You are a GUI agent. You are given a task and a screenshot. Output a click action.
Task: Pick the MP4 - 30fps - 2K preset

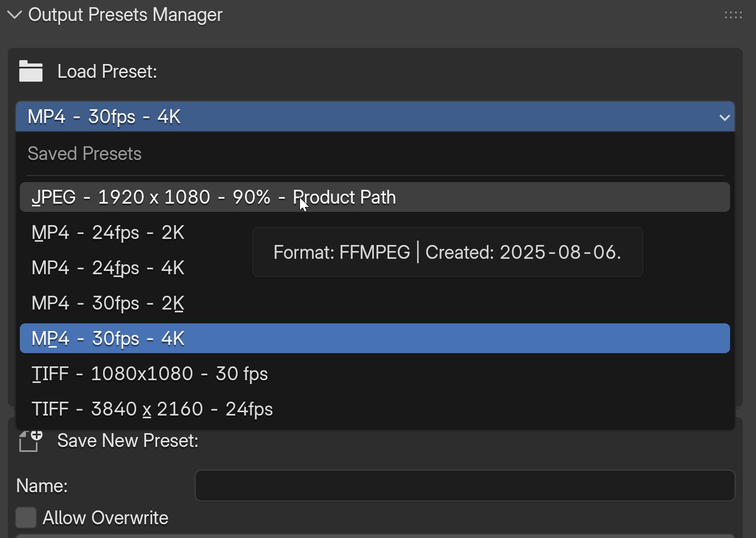(375, 303)
